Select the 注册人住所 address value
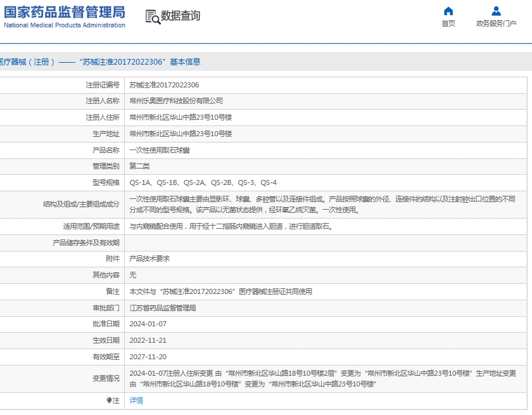 point(180,117)
